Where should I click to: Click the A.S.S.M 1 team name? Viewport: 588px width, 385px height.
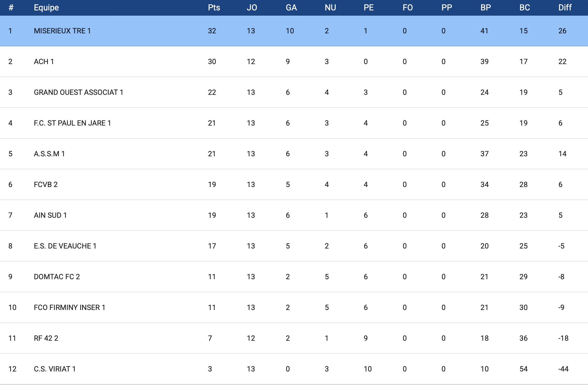(49, 154)
